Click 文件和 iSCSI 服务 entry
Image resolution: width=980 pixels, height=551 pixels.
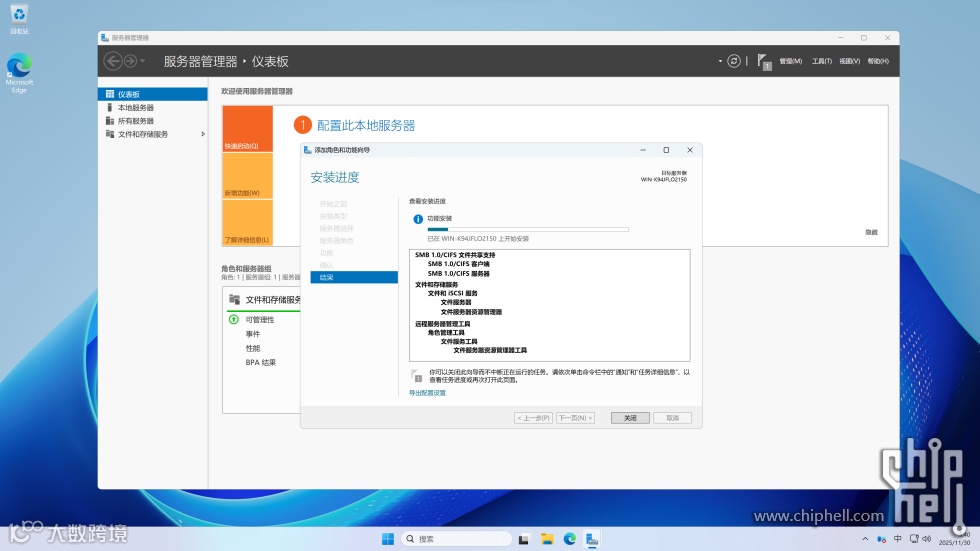point(452,293)
